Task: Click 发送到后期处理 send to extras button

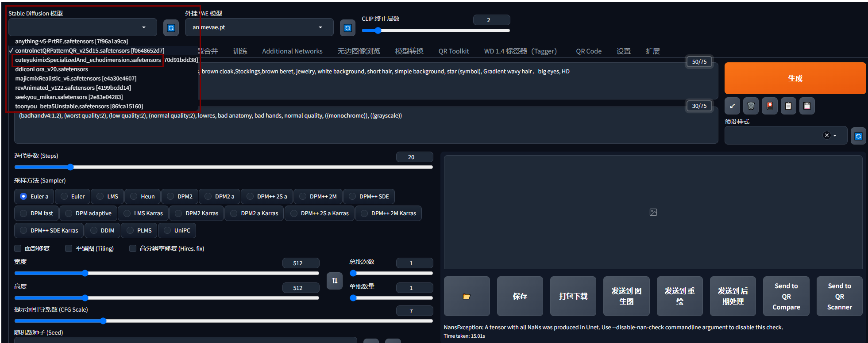Action: click(733, 296)
